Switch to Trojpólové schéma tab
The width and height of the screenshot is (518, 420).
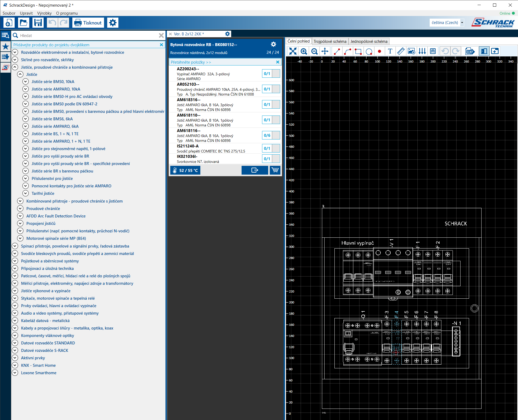pos(330,41)
